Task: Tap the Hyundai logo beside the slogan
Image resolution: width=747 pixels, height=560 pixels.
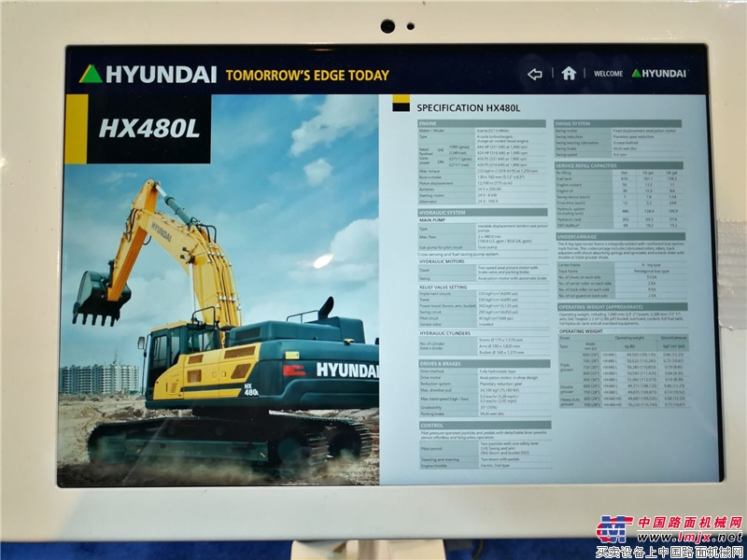Action: pyautogui.click(x=148, y=74)
